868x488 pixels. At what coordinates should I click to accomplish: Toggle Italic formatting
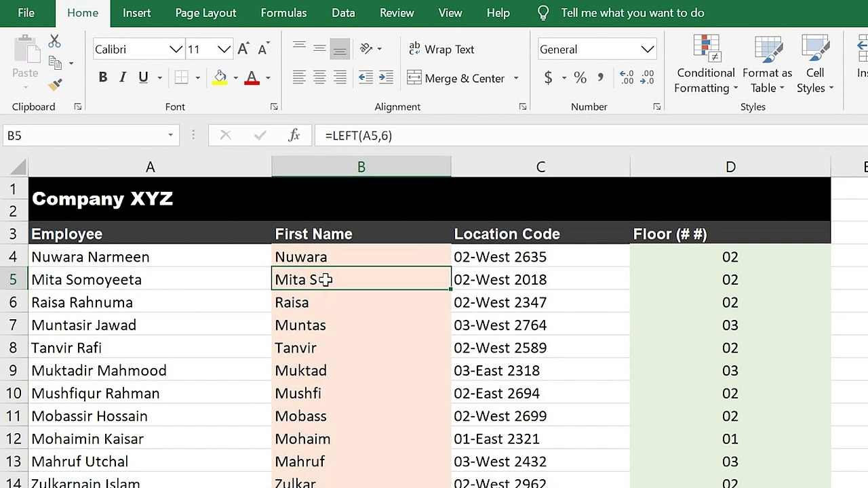tap(123, 78)
